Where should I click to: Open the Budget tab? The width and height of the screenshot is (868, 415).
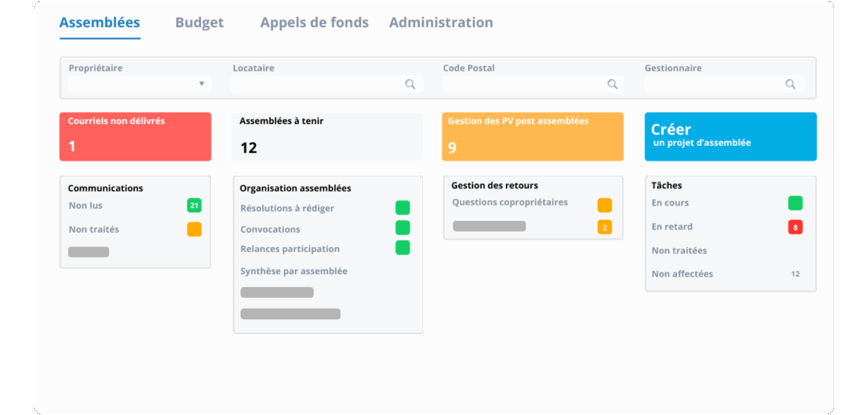click(199, 23)
